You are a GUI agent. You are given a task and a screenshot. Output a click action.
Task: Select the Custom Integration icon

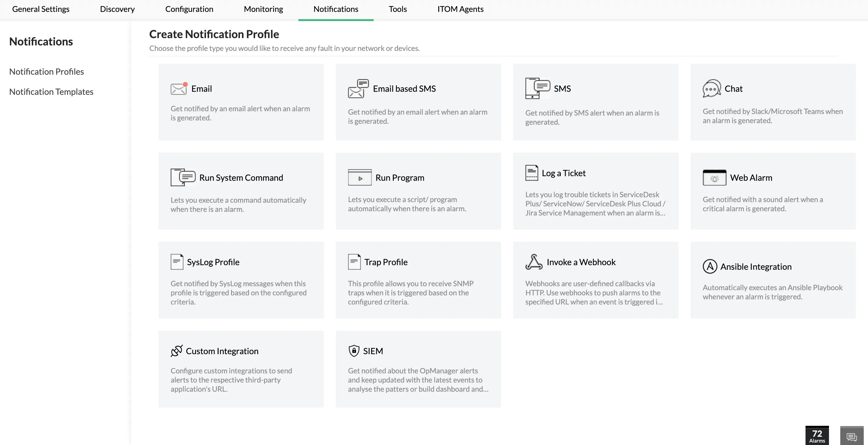[176, 351]
